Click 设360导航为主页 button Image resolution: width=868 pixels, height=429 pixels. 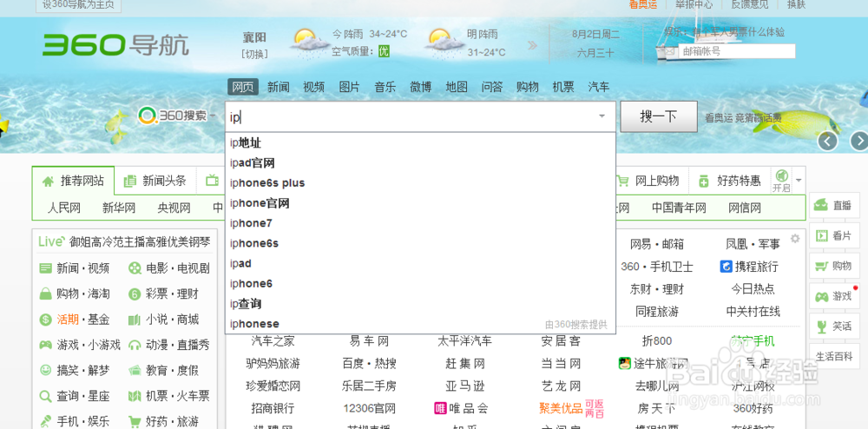click(x=78, y=4)
